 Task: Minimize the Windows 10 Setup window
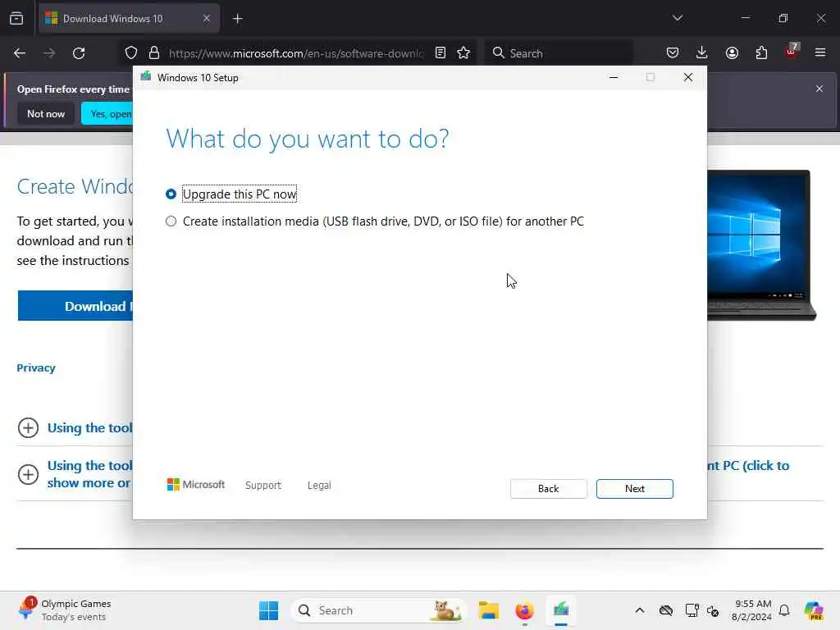click(x=614, y=77)
